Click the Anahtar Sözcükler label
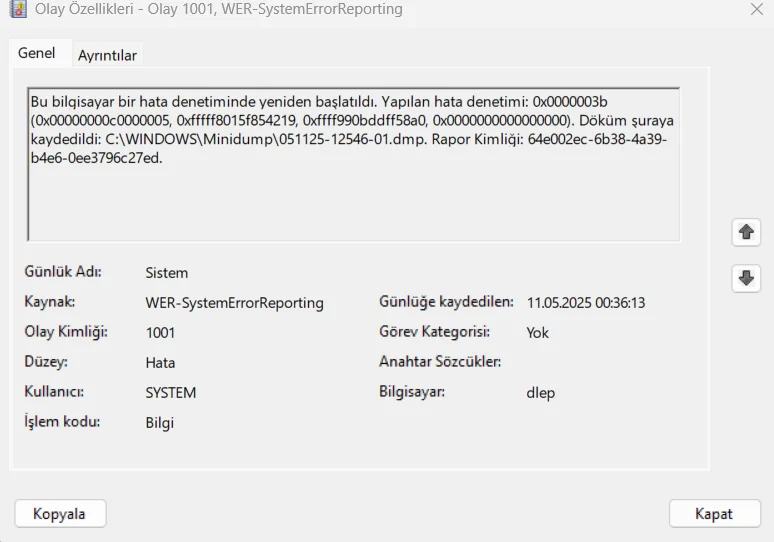The width and height of the screenshot is (774, 542). tap(440, 362)
